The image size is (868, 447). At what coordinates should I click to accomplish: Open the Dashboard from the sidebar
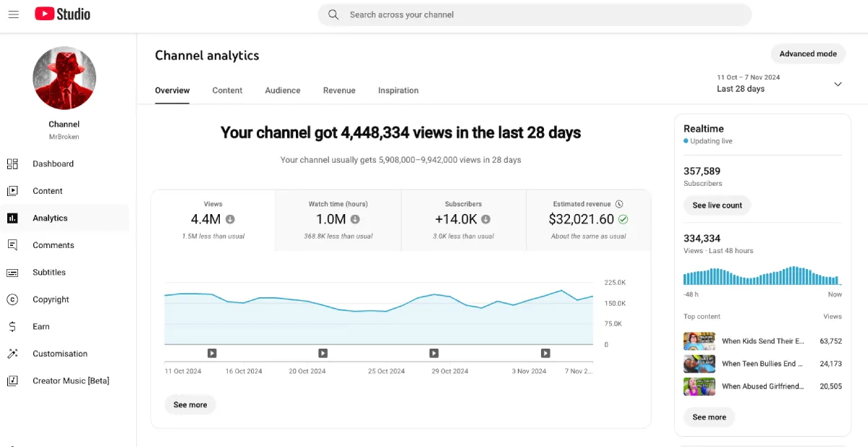pos(53,163)
